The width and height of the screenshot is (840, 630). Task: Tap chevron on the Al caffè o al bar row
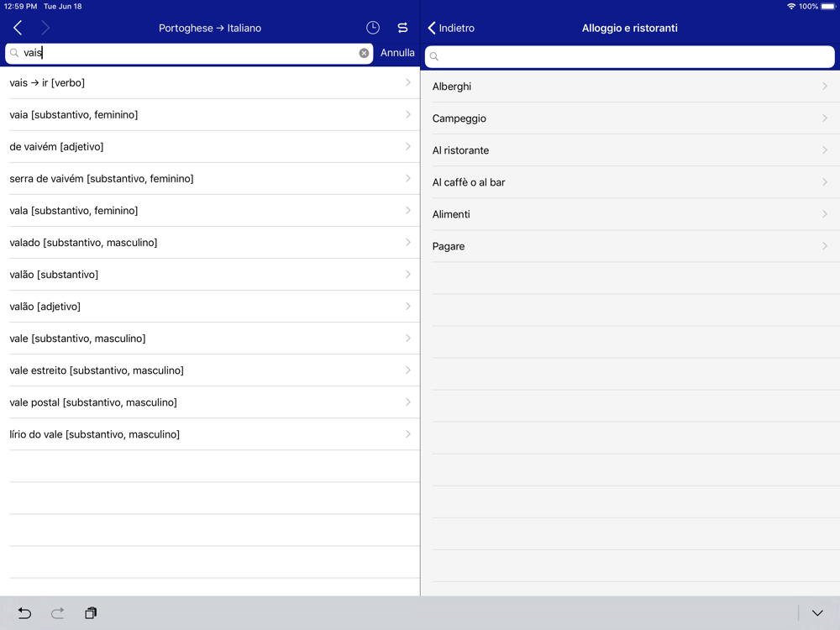point(825,182)
